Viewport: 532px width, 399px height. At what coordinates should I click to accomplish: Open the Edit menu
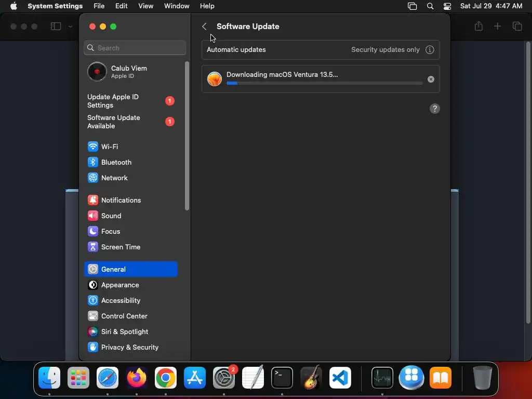pos(121,6)
